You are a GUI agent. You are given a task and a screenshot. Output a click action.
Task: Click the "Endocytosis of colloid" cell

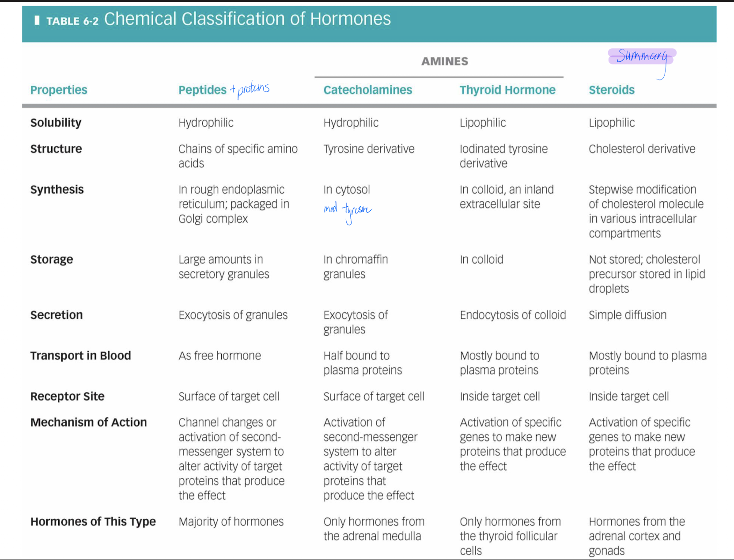pyautogui.click(x=512, y=315)
